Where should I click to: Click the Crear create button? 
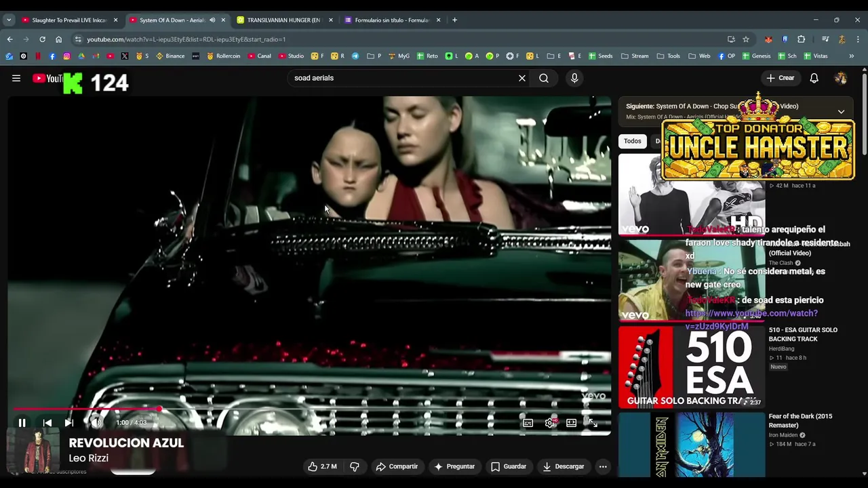(x=780, y=78)
